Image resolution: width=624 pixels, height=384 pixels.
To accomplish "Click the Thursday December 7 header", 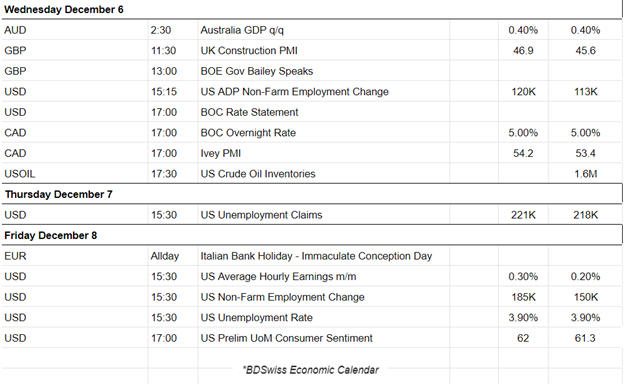I will pyautogui.click(x=58, y=195).
